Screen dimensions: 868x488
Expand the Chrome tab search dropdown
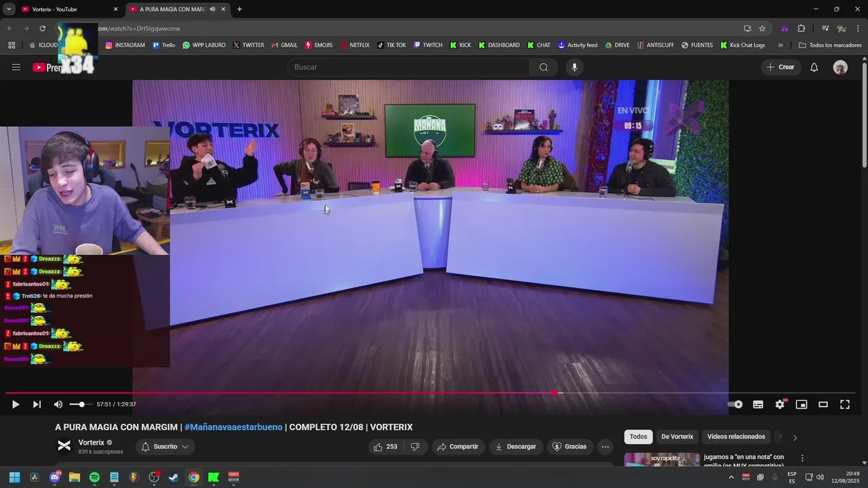click(x=9, y=9)
